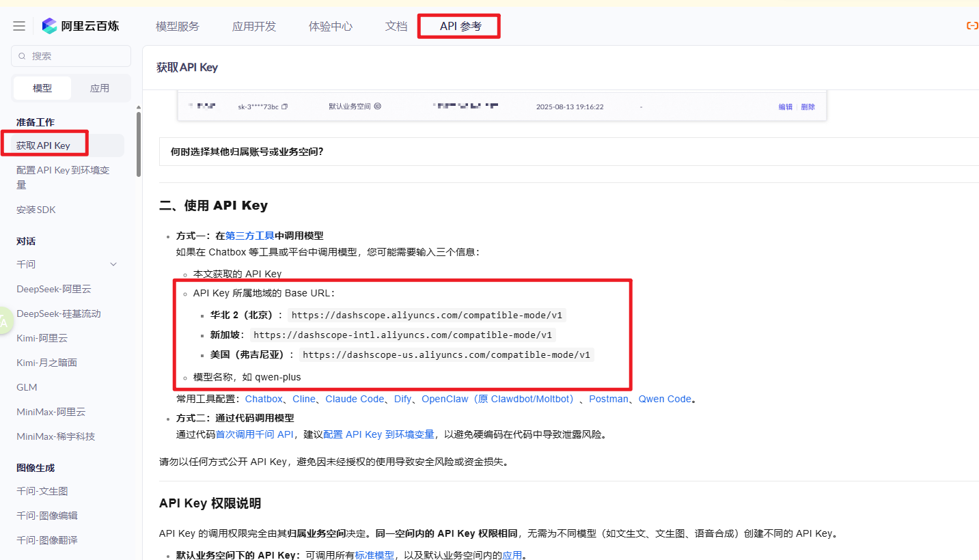Follow the 首次调用千问 API link

pyautogui.click(x=255, y=434)
